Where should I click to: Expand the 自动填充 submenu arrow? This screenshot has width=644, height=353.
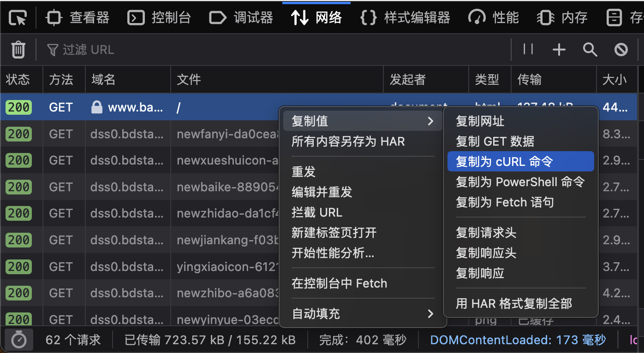(x=430, y=314)
